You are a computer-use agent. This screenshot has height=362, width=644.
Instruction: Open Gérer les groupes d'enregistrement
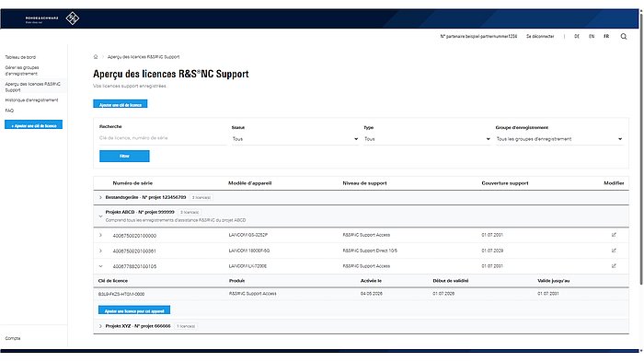tap(22, 70)
